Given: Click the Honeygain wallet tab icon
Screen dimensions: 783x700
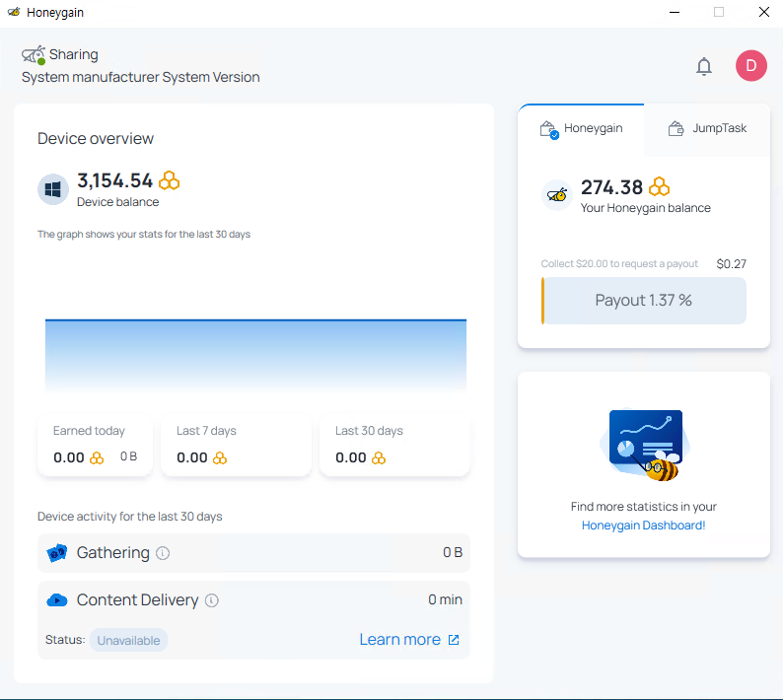Looking at the screenshot, I should click(549, 129).
